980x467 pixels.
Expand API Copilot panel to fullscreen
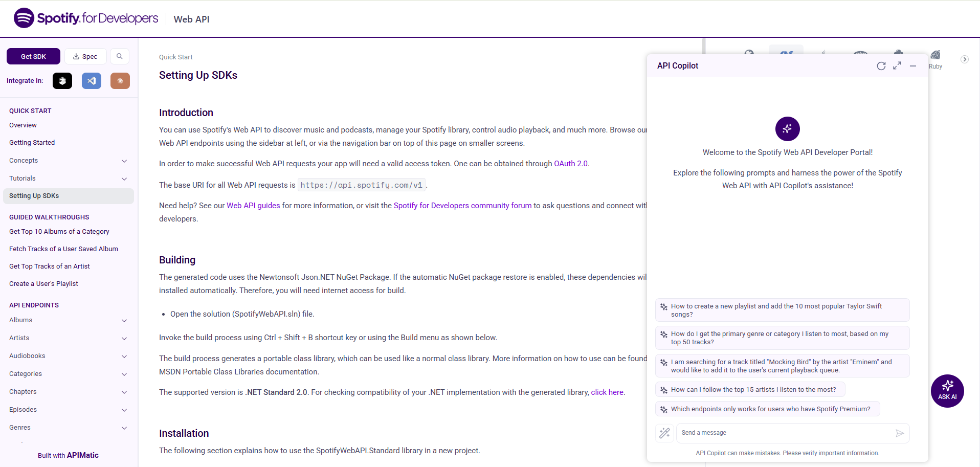pos(897,66)
